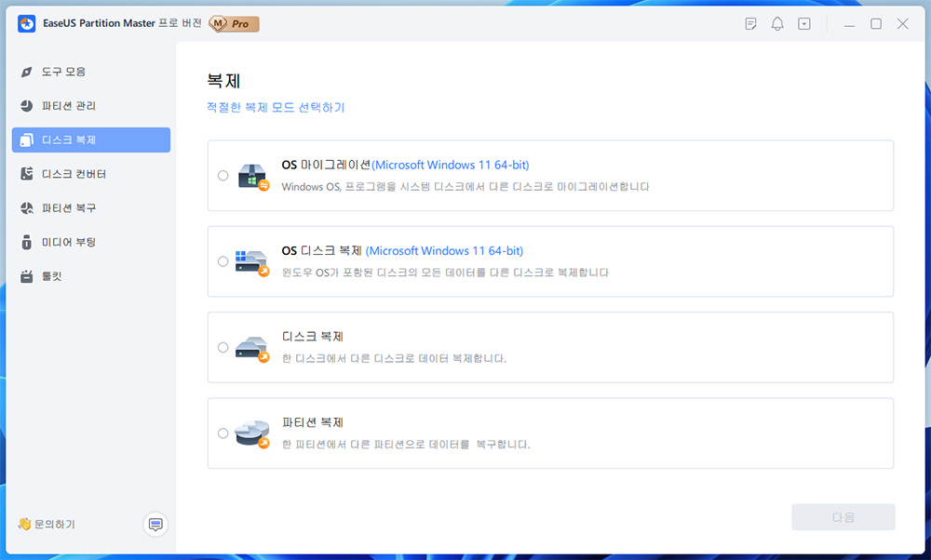Click 디스크 복제 option title text
931x560 pixels.
point(312,337)
